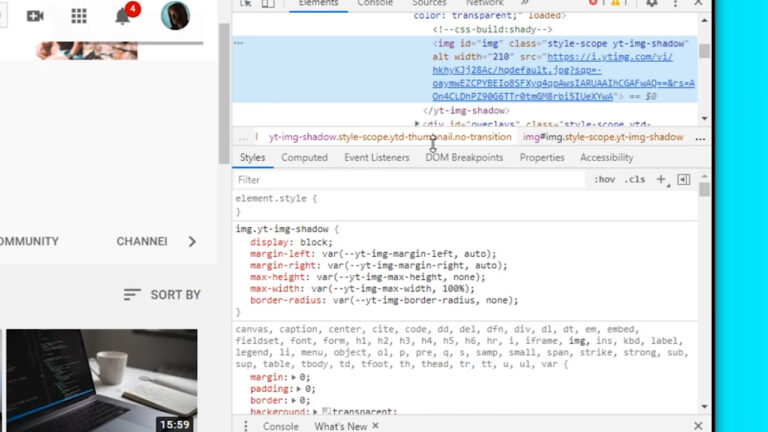
Task: Edit the display: block declaration
Action: point(291,242)
